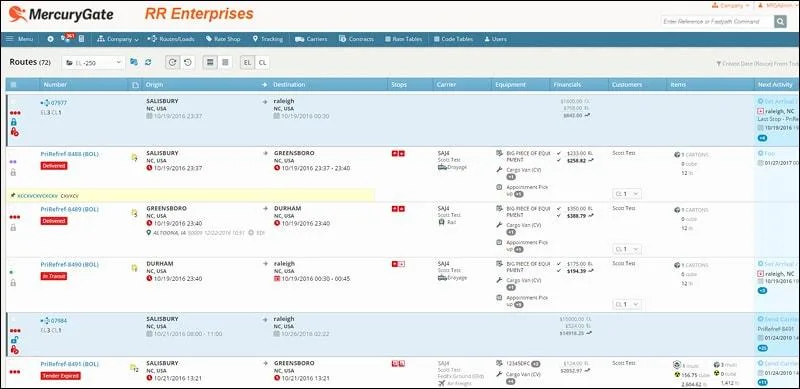The height and width of the screenshot is (389, 800).
Task: Open documents icon on PriRefref-8488 row
Action: coord(134,158)
